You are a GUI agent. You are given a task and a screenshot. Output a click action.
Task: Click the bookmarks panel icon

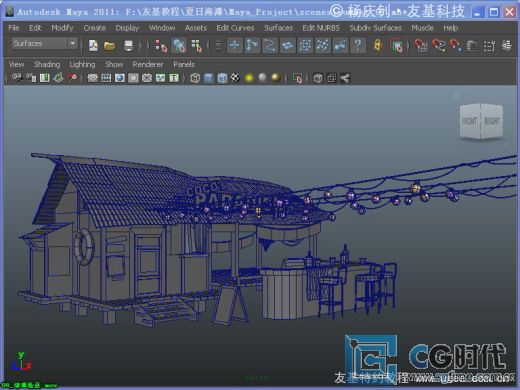click(45, 78)
